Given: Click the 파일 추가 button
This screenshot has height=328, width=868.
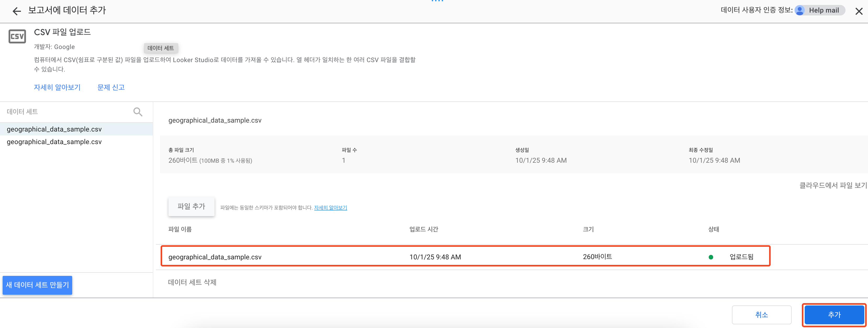Looking at the screenshot, I should (x=191, y=206).
